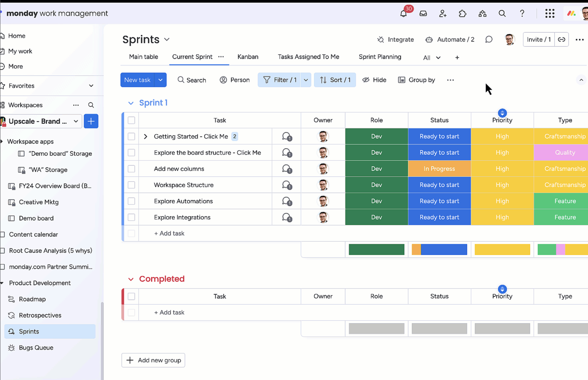Viewport: 588px width, 380px height.
Task: Go to Home in sidebar
Action: click(x=17, y=36)
